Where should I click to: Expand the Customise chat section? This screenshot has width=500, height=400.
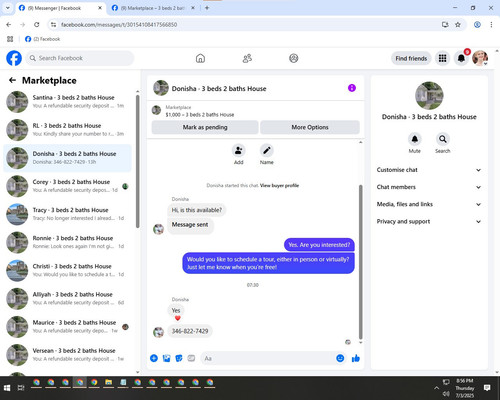coord(429,170)
